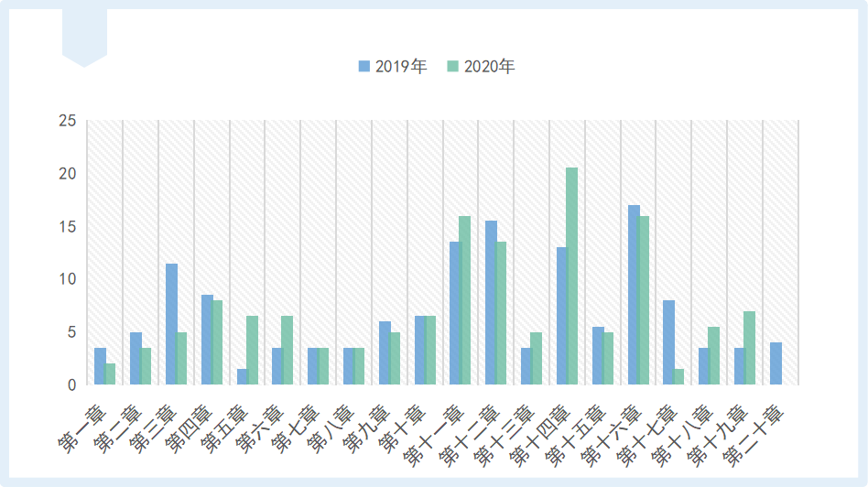The width and height of the screenshot is (868, 487).
Task: Select the 2020年 legend label text
Action: pos(490,67)
